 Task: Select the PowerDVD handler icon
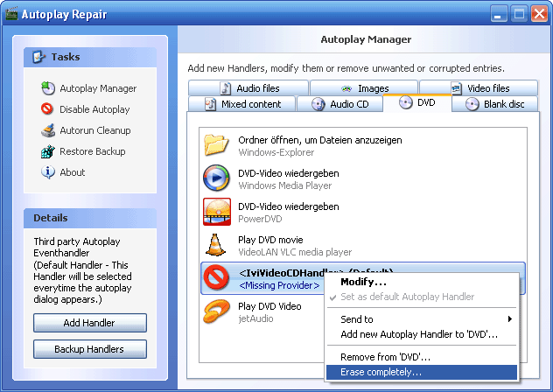(x=216, y=212)
